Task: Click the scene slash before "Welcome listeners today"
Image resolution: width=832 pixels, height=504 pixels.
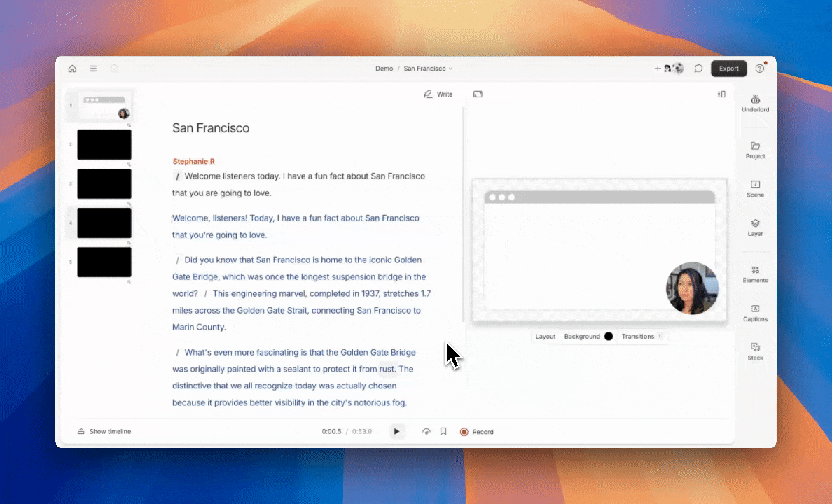Action: coord(177,176)
